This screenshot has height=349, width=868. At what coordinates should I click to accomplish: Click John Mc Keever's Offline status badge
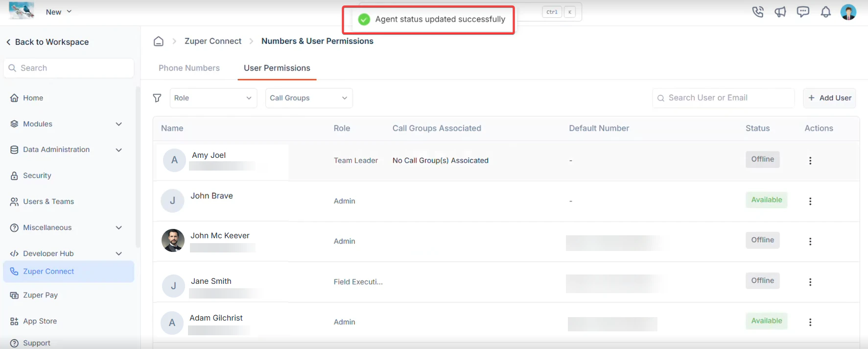coord(763,240)
